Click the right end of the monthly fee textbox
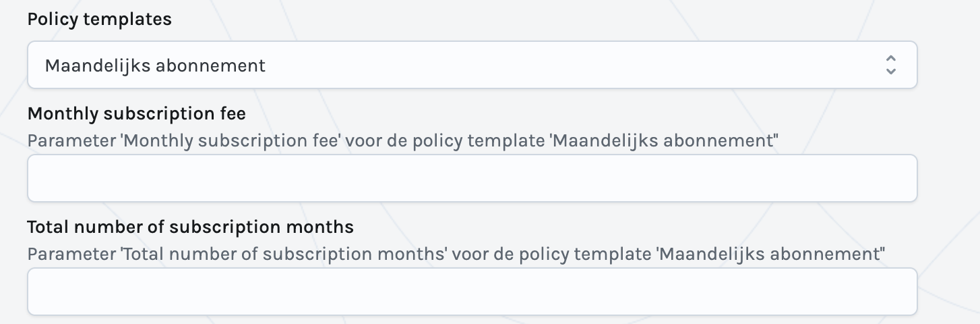The width and height of the screenshot is (980, 324). pos(903,178)
